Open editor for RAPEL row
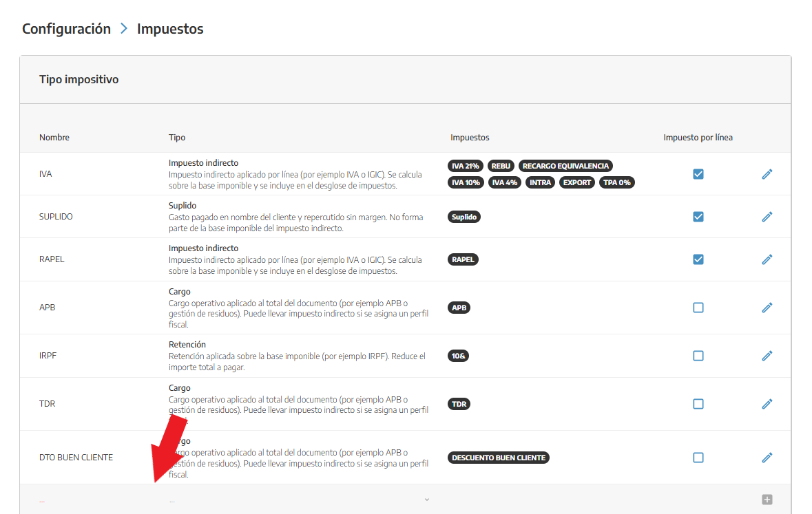The height and width of the screenshot is (514, 812). pyautogui.click(x=767, y=259)
